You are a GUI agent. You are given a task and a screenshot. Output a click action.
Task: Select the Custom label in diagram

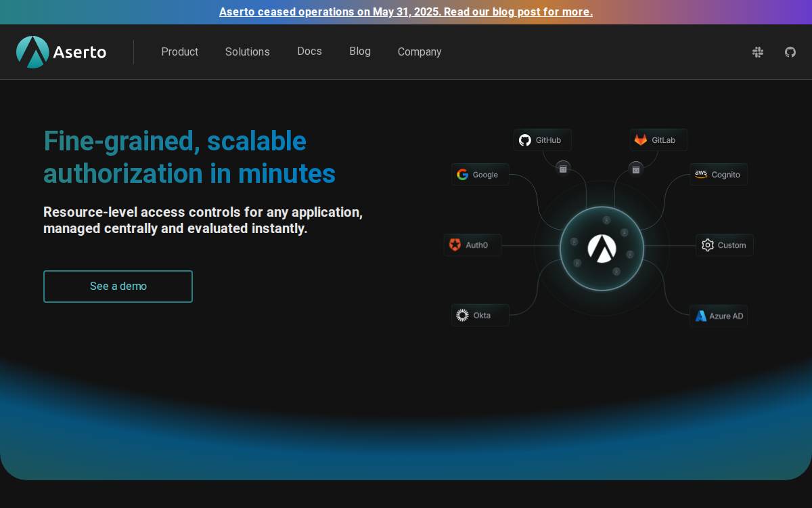coord(731,245)
